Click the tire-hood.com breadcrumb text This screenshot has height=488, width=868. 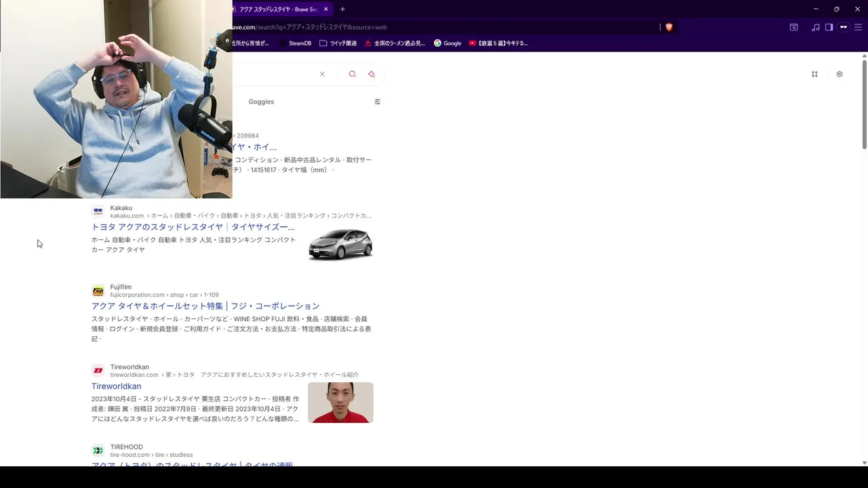click(x=151, y=455)
